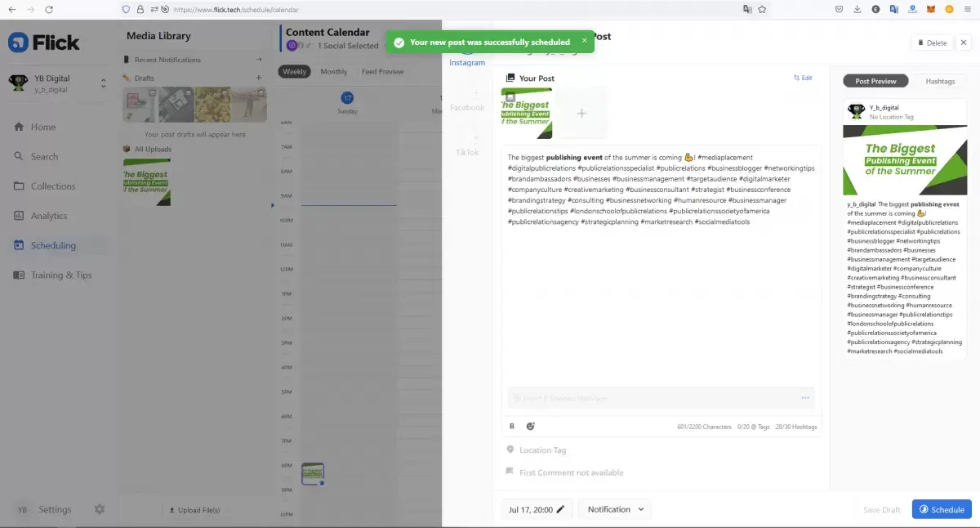Click the translate page icon in address bar
The width and height of the screenshot is (980, 528).
[746, 9]
